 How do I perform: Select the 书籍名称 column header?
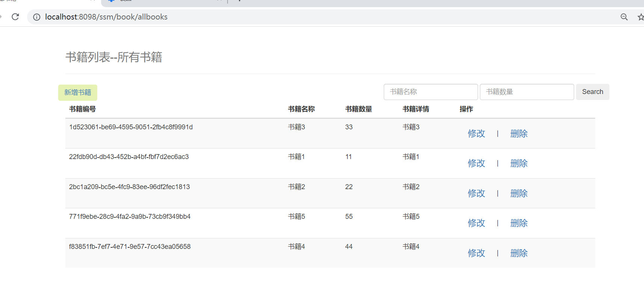pos(302,109)
